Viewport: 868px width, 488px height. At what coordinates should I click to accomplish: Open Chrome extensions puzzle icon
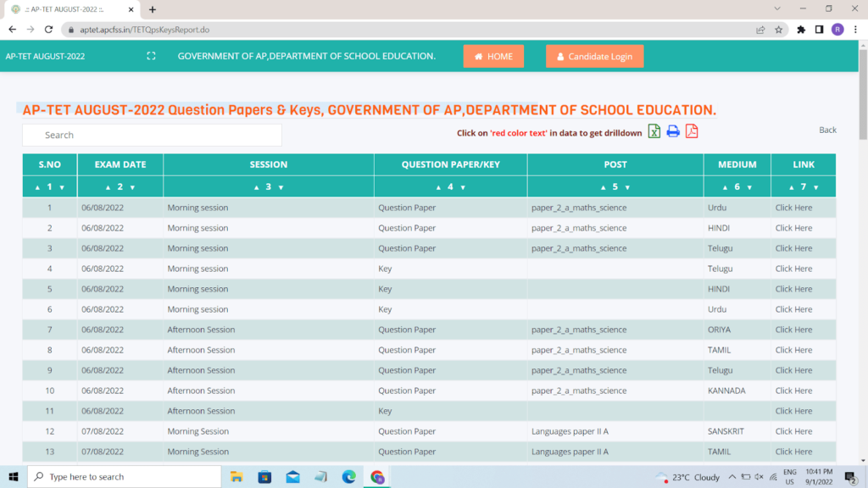pyautogui.click(x=801, y=29)
